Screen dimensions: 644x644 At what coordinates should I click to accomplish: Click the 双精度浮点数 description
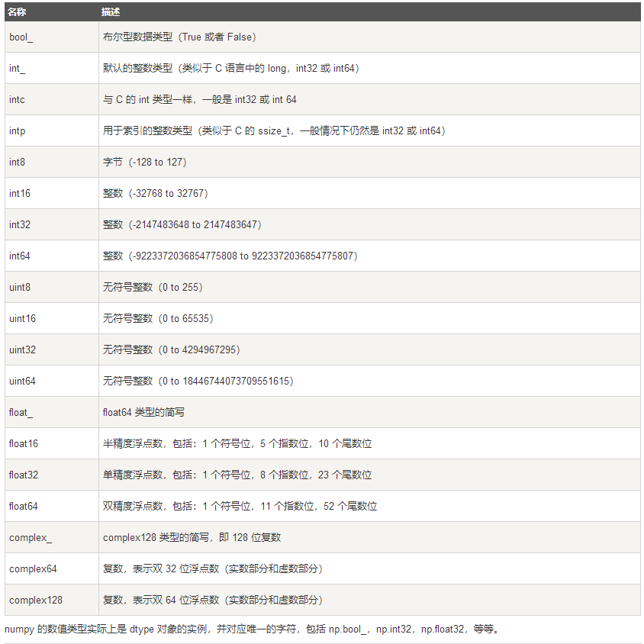(240, 506)
